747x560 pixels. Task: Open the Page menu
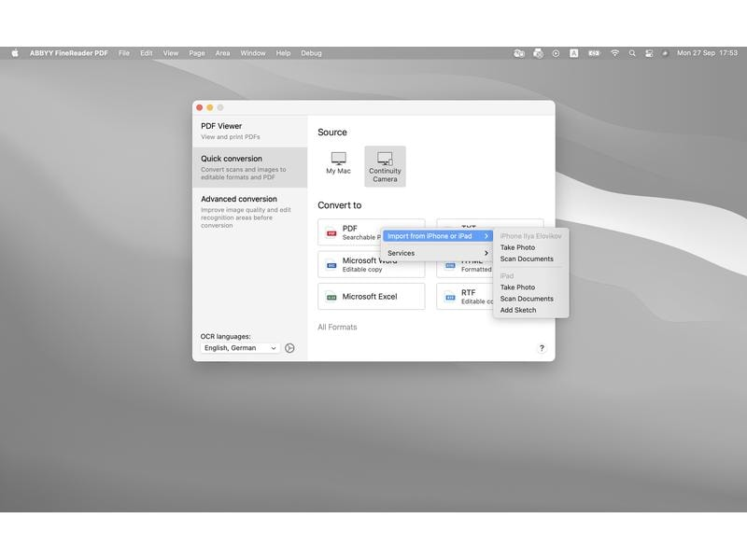197,53
